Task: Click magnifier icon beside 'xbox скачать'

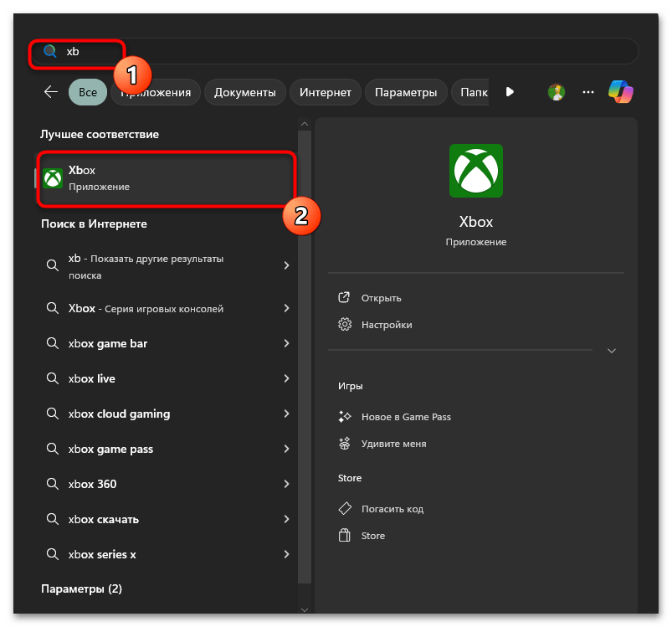Action: tap(52, 519)
